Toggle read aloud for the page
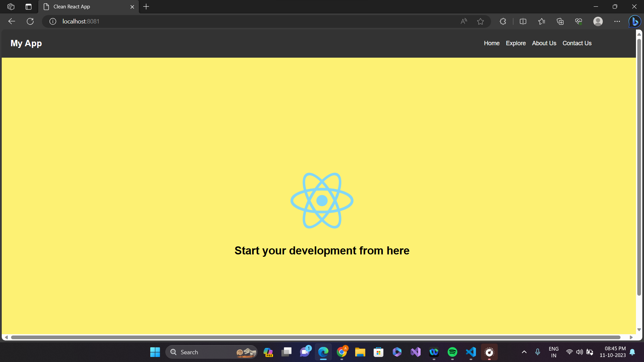This screenshot has width=644, height=362. point(464,21)
